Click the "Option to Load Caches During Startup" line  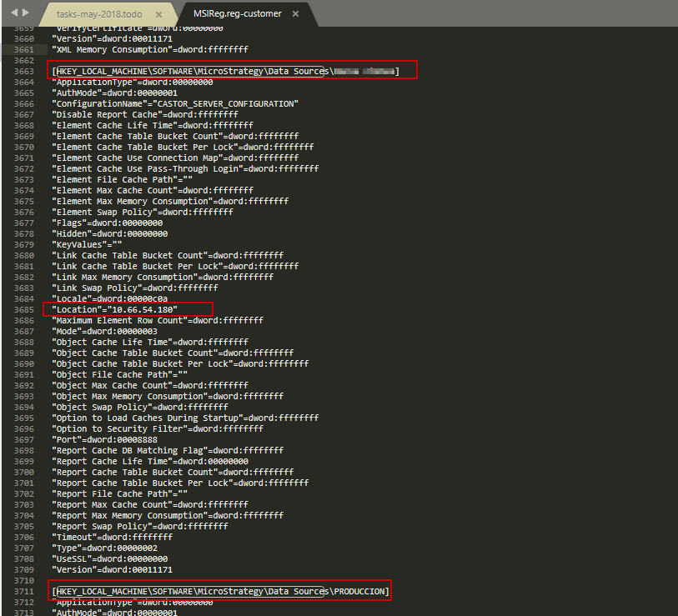pyautogui.click(x=185, y=418)
